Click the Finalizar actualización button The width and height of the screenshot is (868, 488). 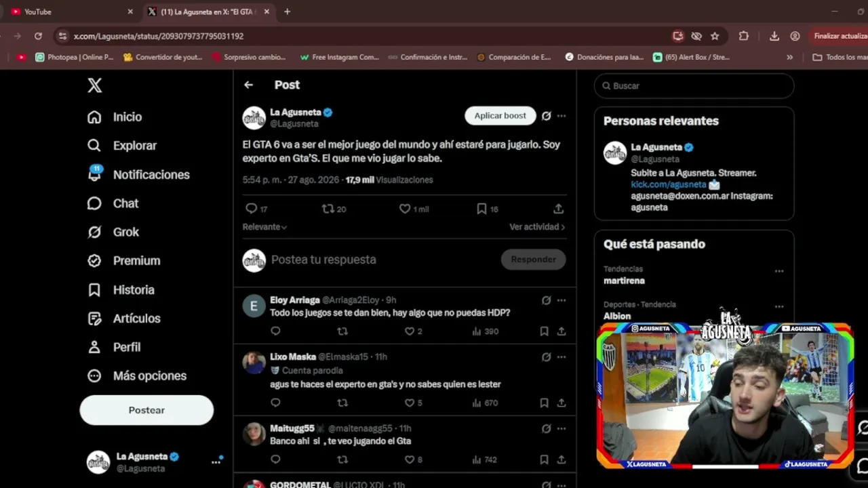point(841,36)
